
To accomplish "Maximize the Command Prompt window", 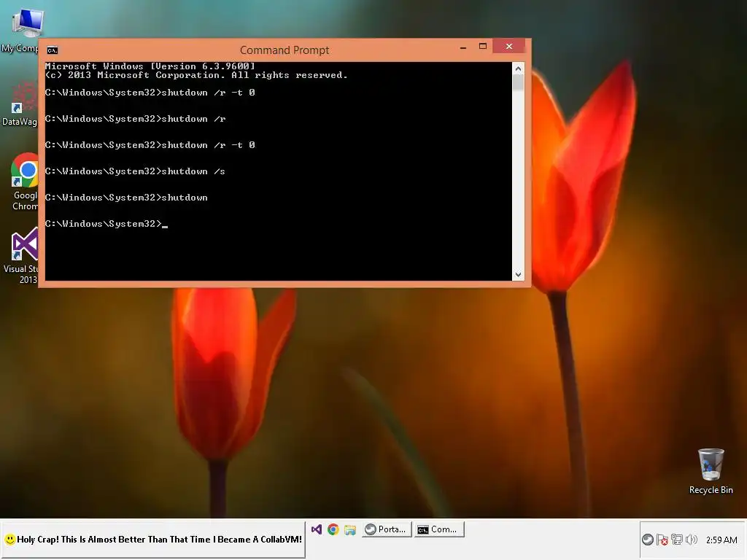I will point(483,46).
